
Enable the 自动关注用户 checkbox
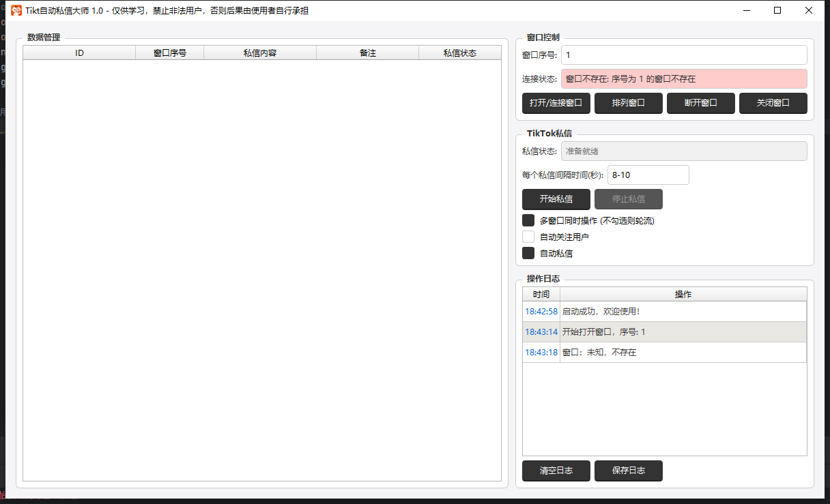tap(528, 236)
